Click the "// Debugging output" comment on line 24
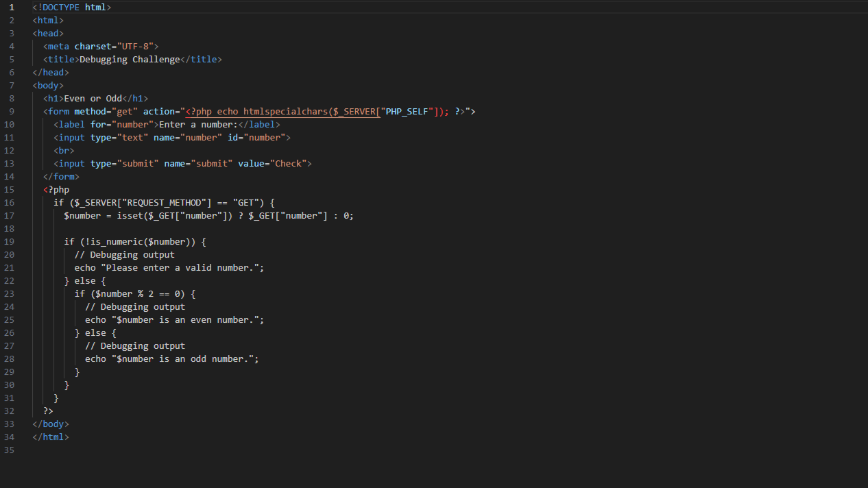 135,306
